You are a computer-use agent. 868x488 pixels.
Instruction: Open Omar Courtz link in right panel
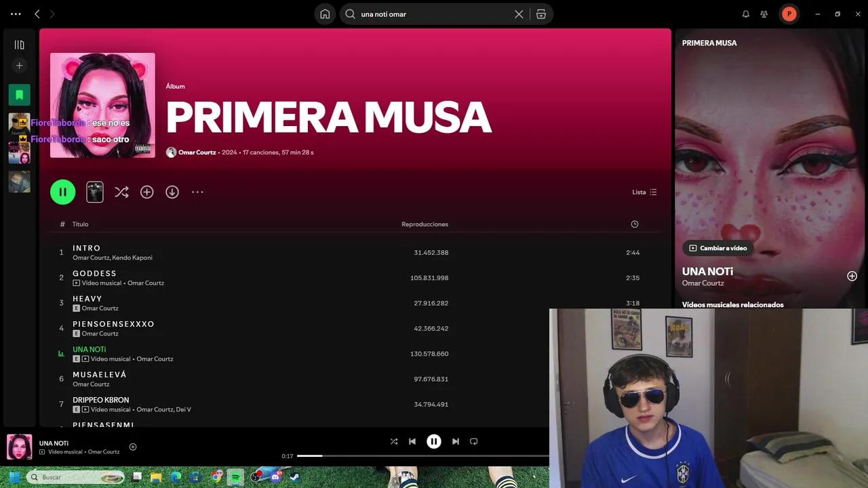[x=703, y=283]
